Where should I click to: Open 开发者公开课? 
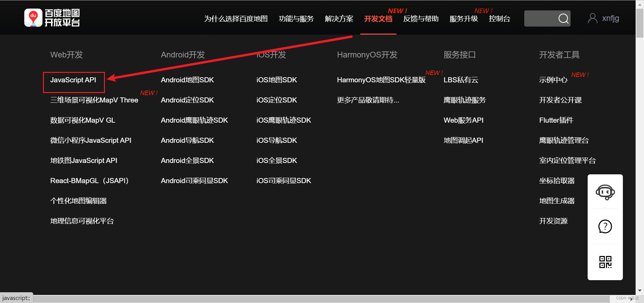coord(560,100)
